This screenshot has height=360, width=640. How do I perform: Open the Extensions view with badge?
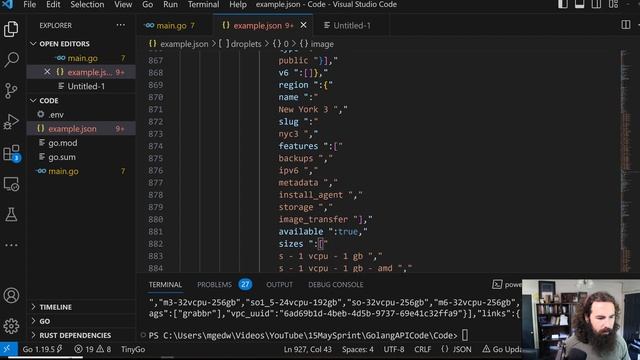[x=11, y=153]
